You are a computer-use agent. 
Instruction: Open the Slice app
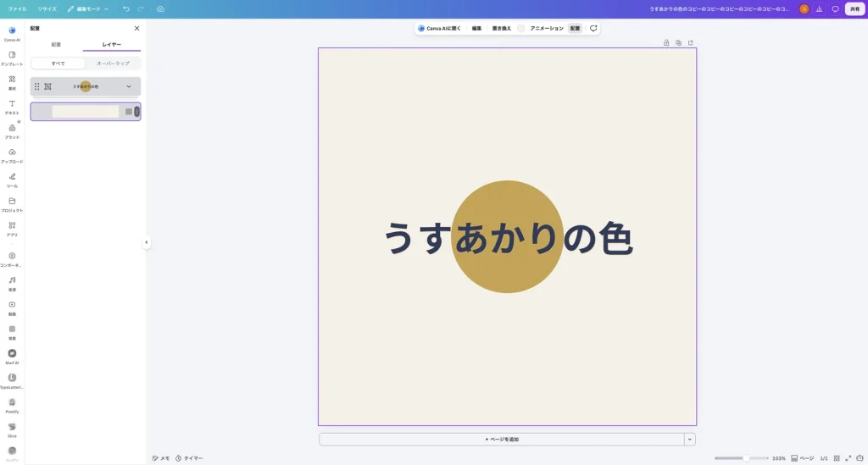point(12,429)
